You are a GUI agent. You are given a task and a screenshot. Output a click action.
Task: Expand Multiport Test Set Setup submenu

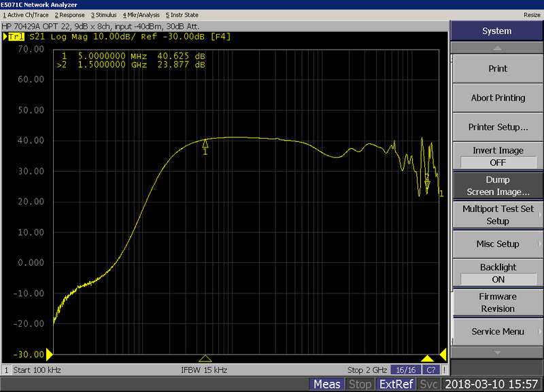pyautogui.click(x=498, y=215)
